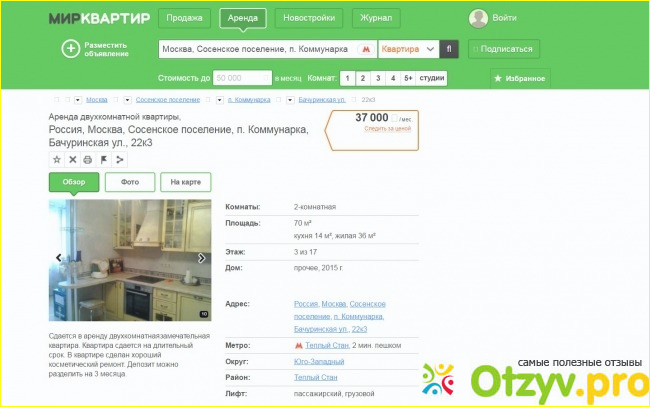Click the Подписаться button
Viewport: 650px width, 407px height.
(x=504, y=49)
